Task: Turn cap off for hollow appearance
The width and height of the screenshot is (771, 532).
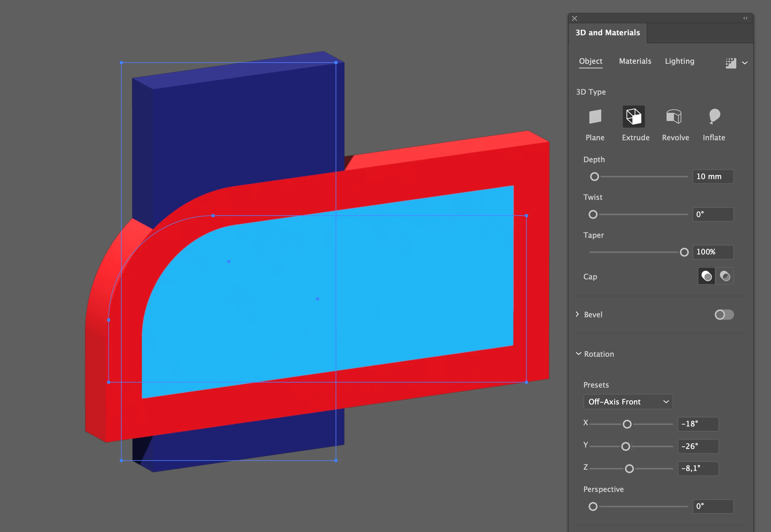Action: point(725,276)
